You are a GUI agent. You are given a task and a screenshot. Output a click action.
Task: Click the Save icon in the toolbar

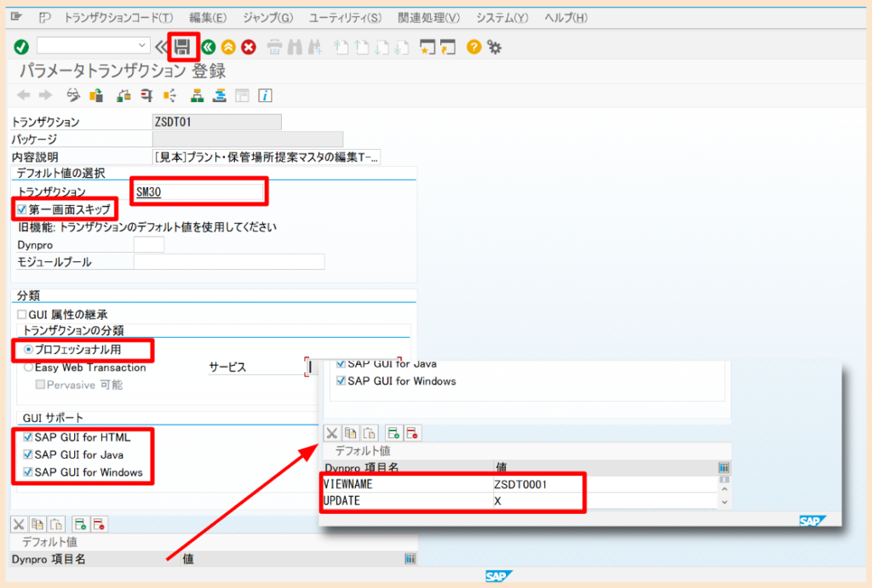pyautogui.click(x=183, y=48)
